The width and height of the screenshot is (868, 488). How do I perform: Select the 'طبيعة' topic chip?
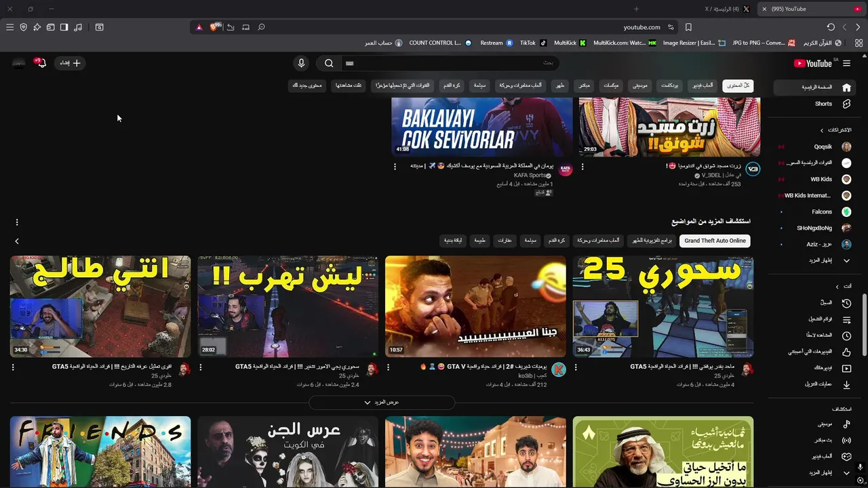click(480, 241)
